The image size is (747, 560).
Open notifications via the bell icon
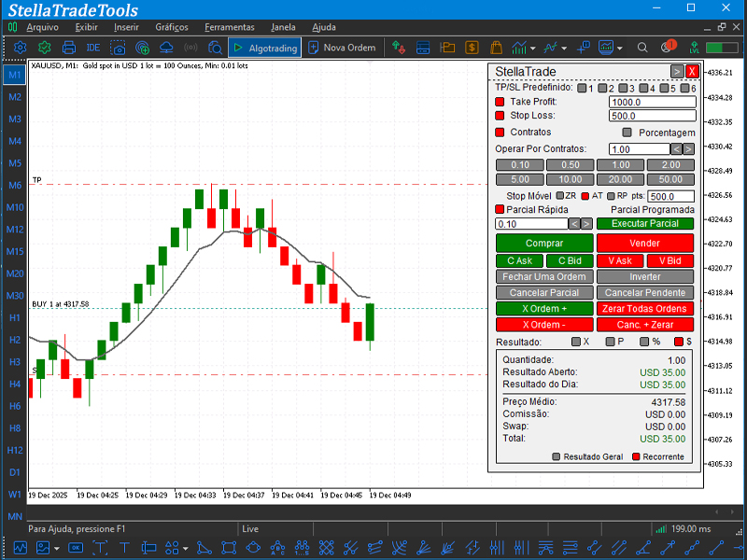pyautogui.click(x=666, y=48)
